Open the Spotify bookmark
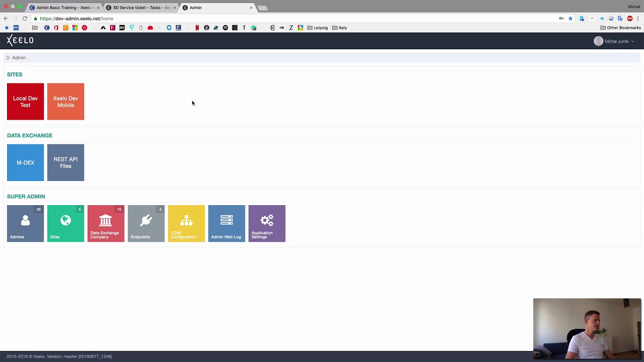Image resolution: width=644 pixels, height=362 pixels. [x=225, y=28]
